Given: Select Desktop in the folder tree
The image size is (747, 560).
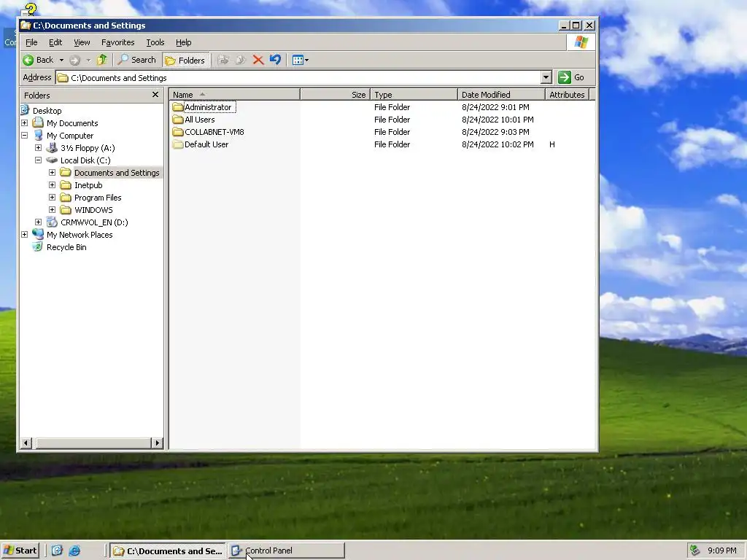Looking at the screenshot, I should pos(47,111).
